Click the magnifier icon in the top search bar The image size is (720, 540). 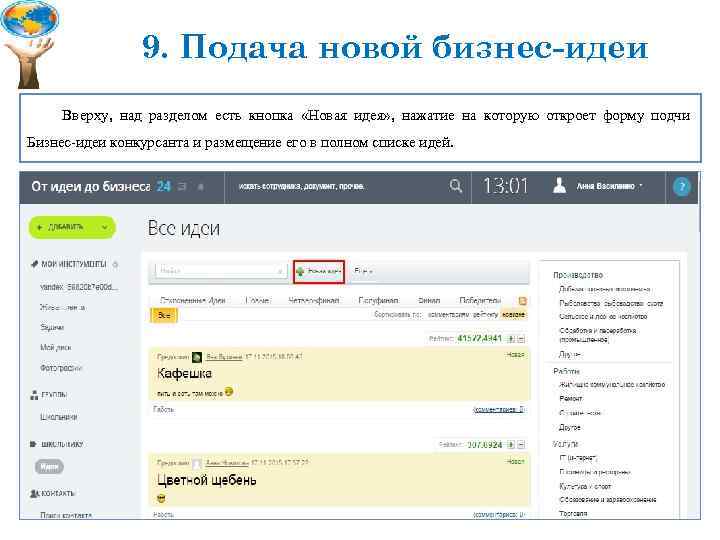[456, 186]
